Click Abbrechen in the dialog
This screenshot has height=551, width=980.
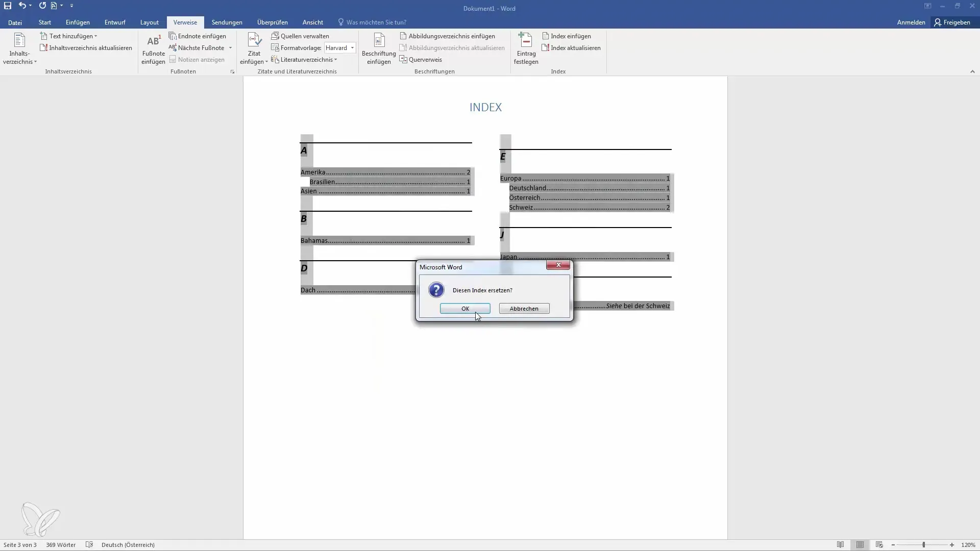pos(524,309)
